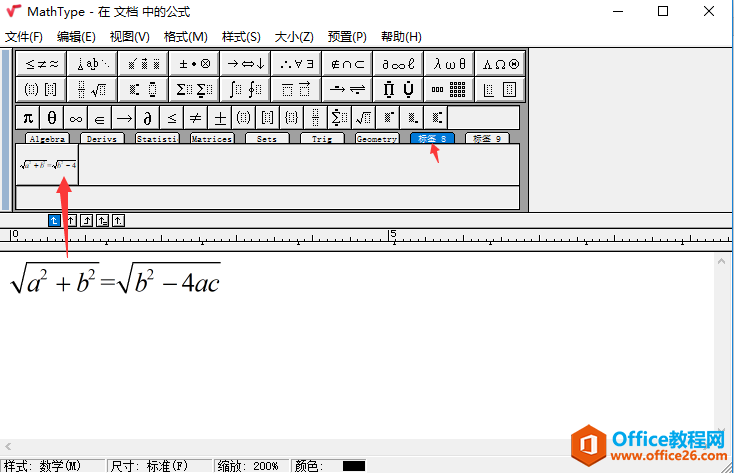Screen dimensions: 734x473
Task: Insert the element-of symbol ∈
Action: 100,118
